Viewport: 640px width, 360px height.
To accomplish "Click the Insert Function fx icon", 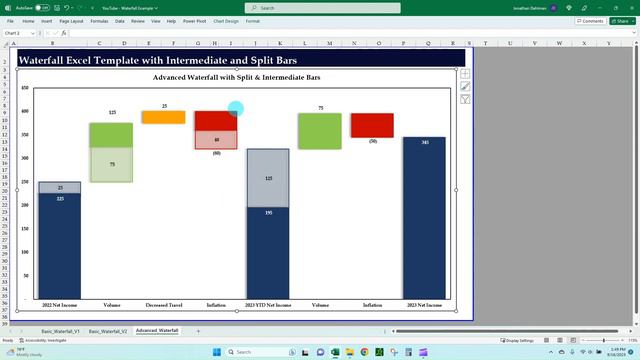I will [64, 33].
